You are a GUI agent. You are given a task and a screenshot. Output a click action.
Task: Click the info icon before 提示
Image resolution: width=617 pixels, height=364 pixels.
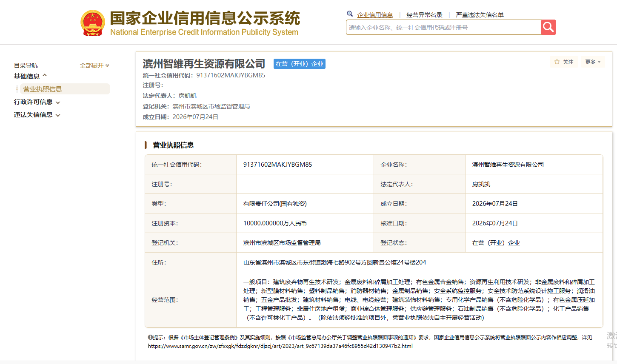150,337
